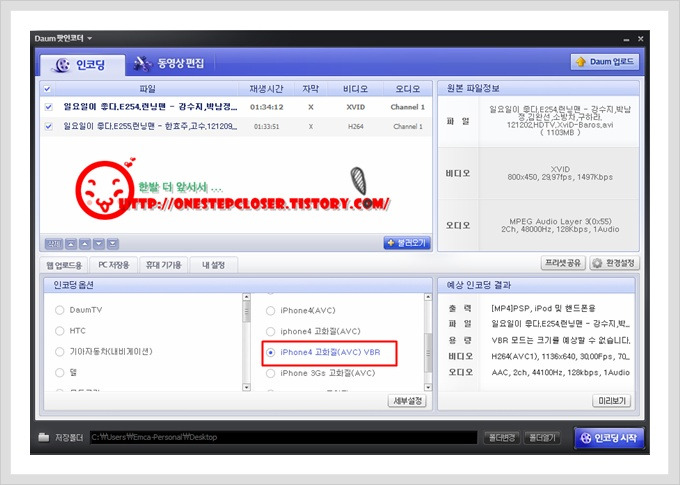Screen dimensions: 680x485
Task: Click the 비디오 column header
Action: point(355,89)
